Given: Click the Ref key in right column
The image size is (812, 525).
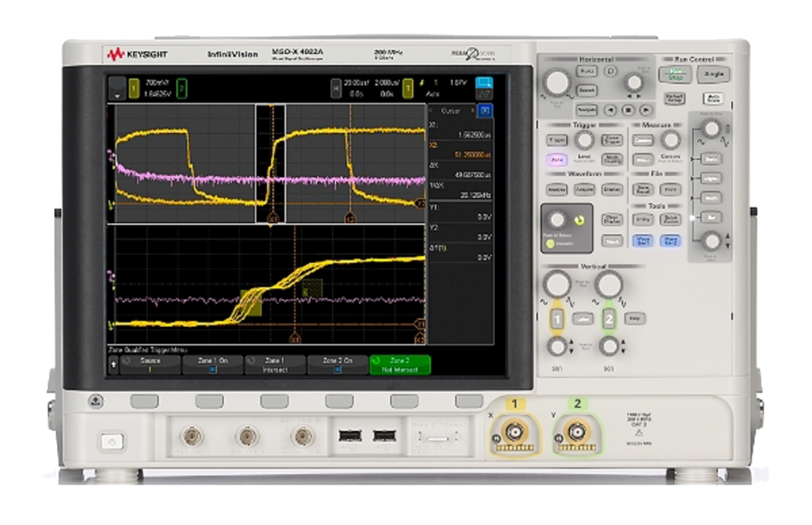Looking at the screenshot, I should click(x=711, y=217).
